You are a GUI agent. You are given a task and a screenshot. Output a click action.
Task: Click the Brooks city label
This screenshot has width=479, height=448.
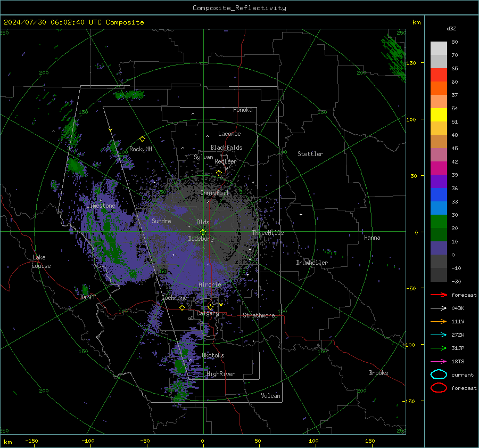click(x=378, y=373)
